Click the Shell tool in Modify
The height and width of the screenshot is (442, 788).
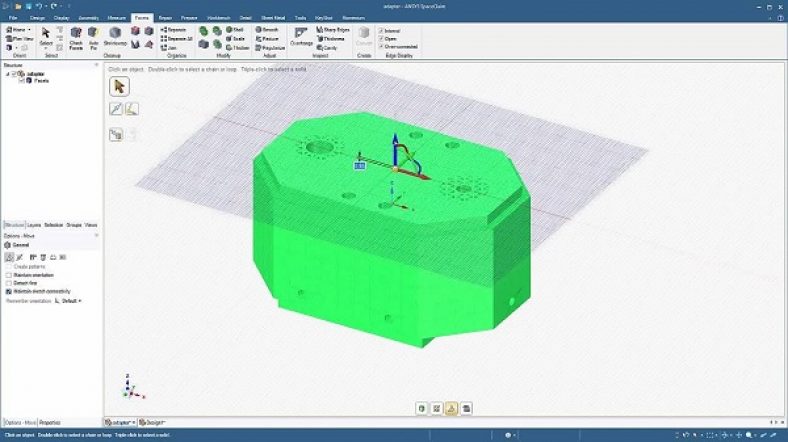(x=235, y=30)
